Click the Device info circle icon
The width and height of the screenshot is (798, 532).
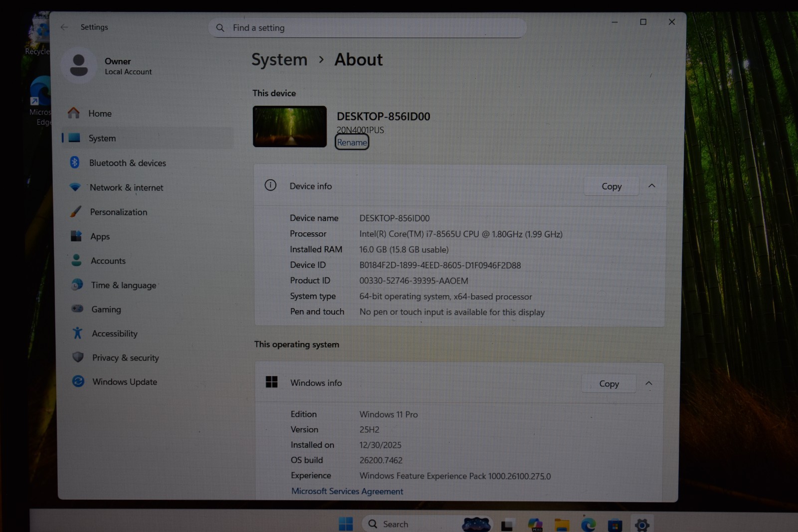tap(270, 185)
